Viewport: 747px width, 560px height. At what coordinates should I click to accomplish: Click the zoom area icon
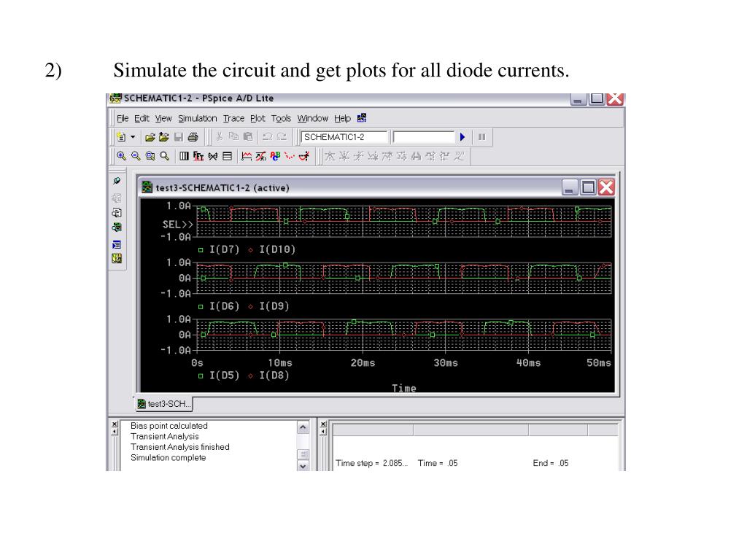click(x=150, y=156)
